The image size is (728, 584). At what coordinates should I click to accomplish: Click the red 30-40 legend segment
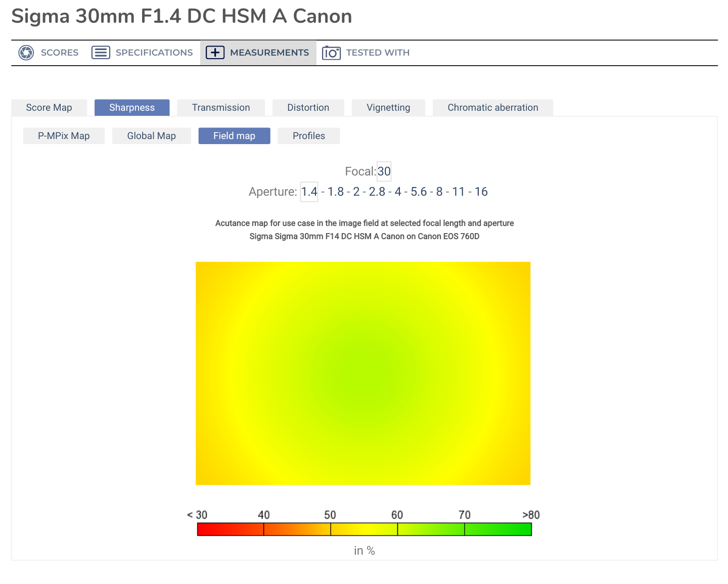231,529
